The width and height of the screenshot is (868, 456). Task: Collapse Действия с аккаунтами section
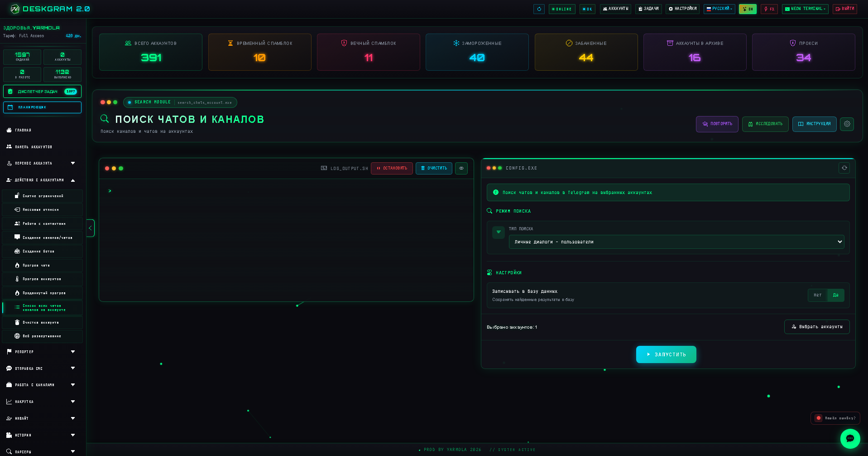pos(41,180)
